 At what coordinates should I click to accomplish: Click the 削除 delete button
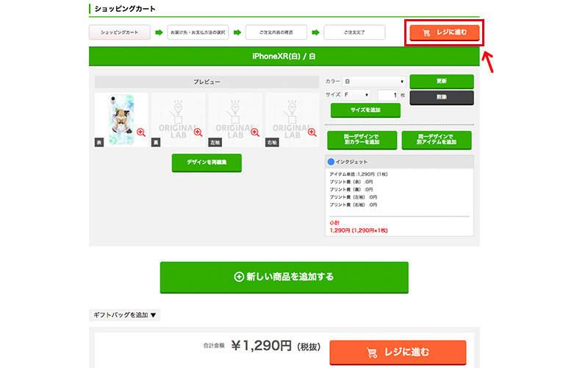point(442,97)
